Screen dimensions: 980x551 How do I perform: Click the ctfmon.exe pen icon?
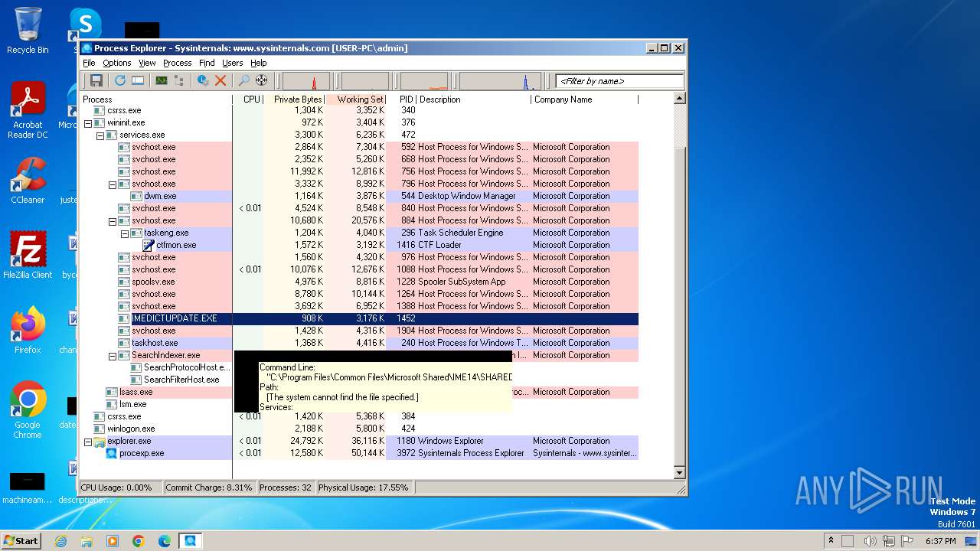pos(149,245)
